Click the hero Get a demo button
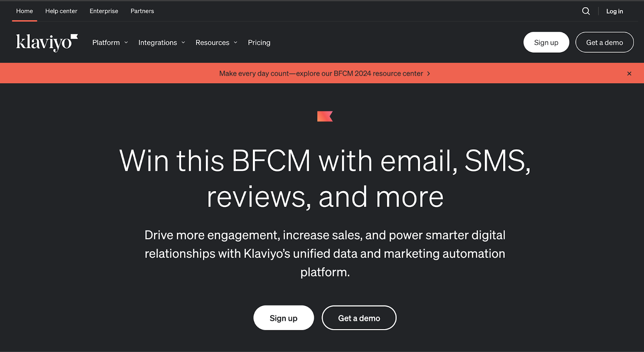The image size is (644, 352). [x=359, y=318]
